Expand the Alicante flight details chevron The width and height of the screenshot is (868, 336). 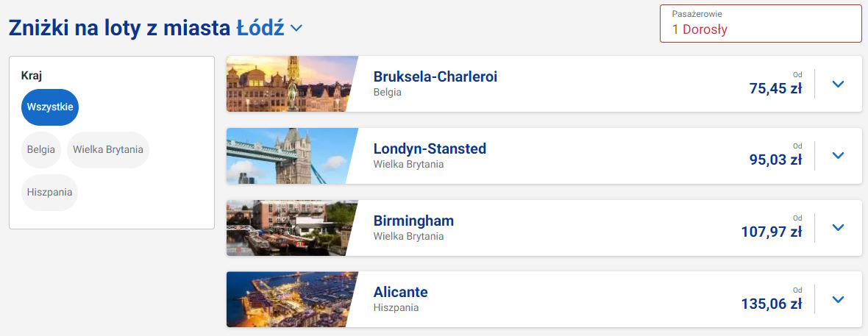[837, 299]
